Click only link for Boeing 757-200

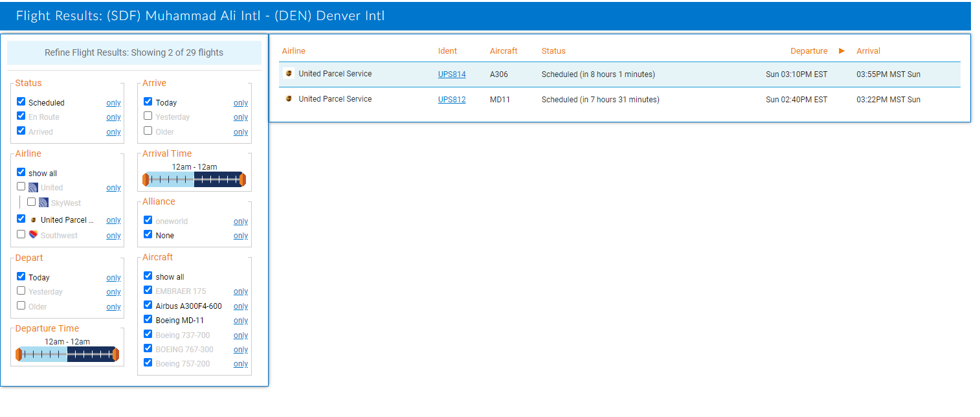point(241,364)
